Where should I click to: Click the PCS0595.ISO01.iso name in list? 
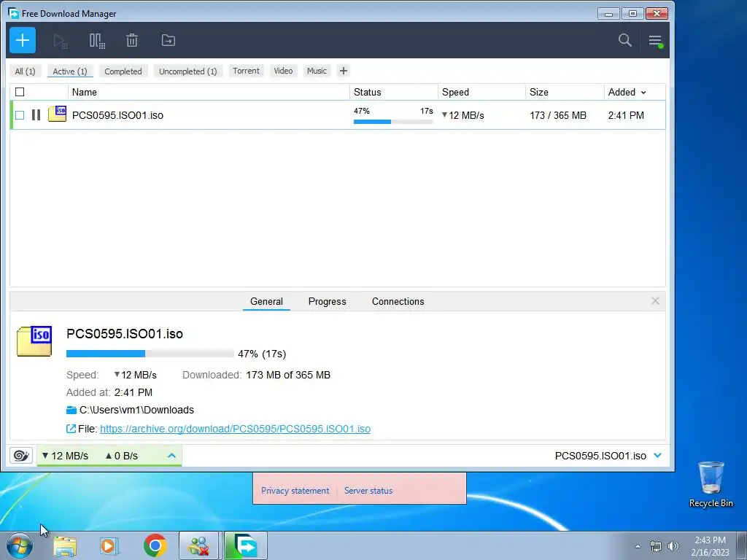[x=117, y=115]
